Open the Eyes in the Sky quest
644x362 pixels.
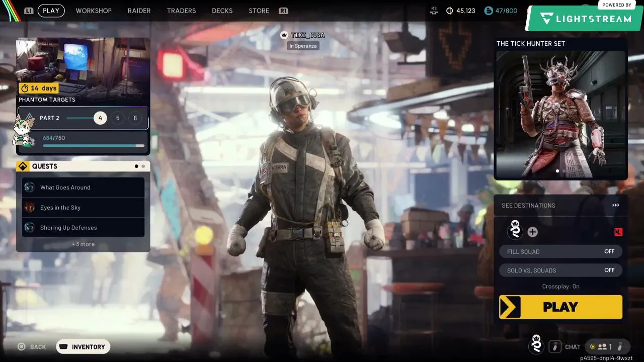(x=83, y=208)
